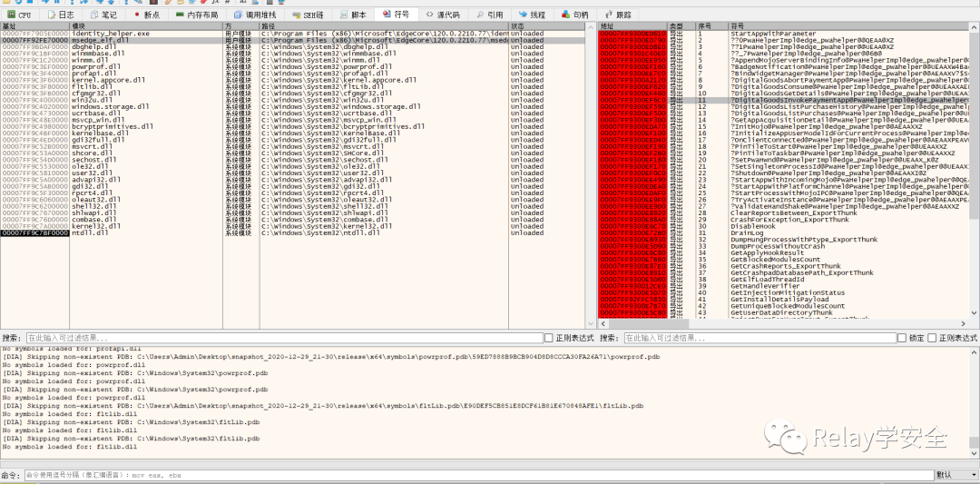980x484 pixels.
Task: Open the 线程 (Threads) tab
Action: (532, 15)
